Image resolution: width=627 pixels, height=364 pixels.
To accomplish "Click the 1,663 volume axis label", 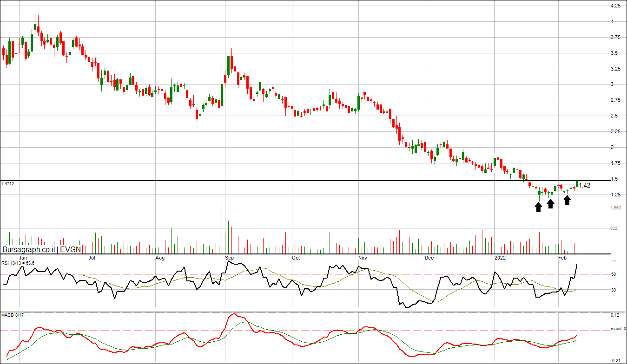I will click(x=614, y=208).
